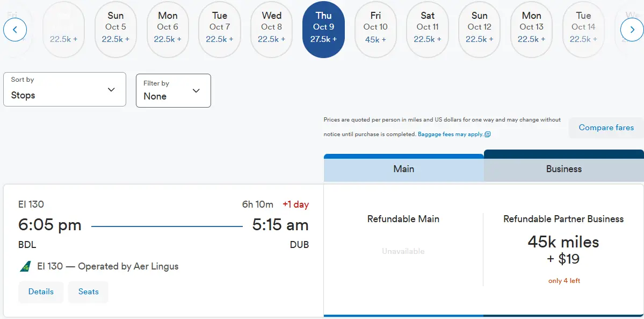
Task: Follow the Baggage fees may apply link
Action: point(451,134)
